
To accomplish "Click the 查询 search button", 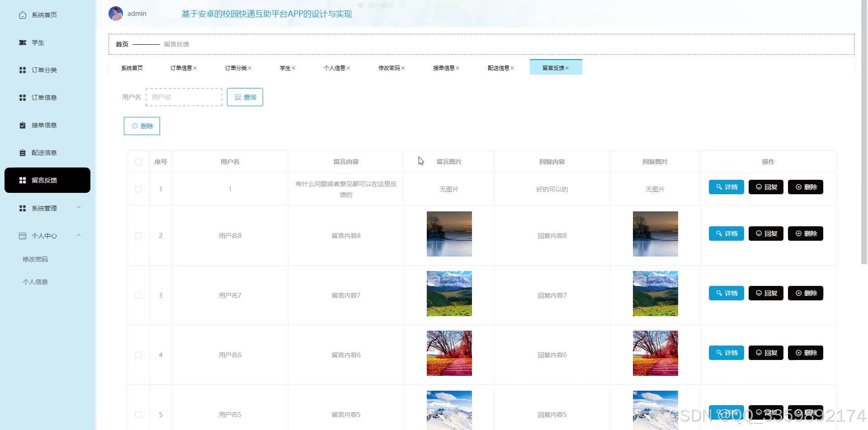I will (245, 97).
